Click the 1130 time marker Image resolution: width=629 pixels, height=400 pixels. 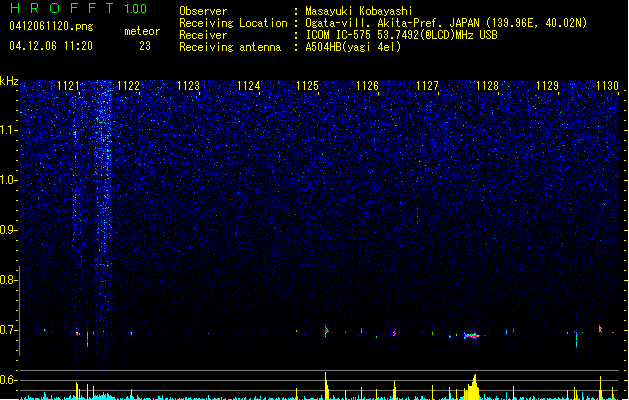[607, 86]
